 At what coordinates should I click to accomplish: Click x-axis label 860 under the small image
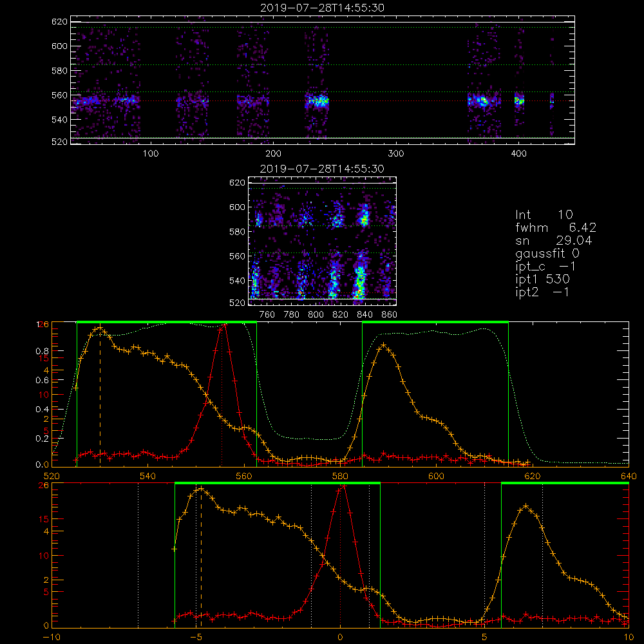tap(390, 315)
